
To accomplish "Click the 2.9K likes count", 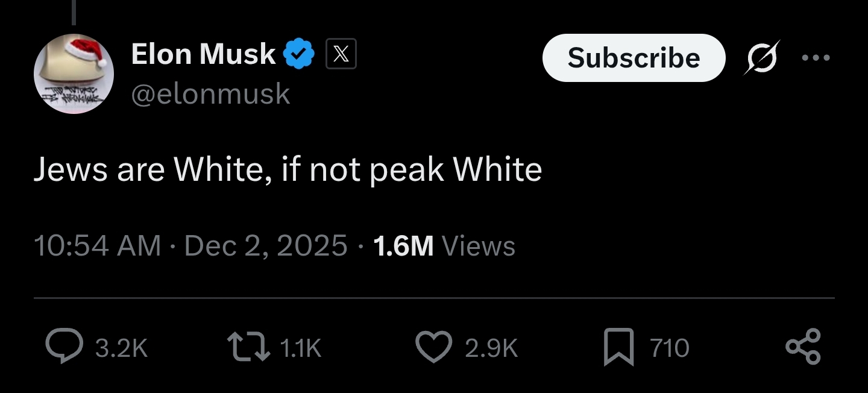I will (491, 348).
